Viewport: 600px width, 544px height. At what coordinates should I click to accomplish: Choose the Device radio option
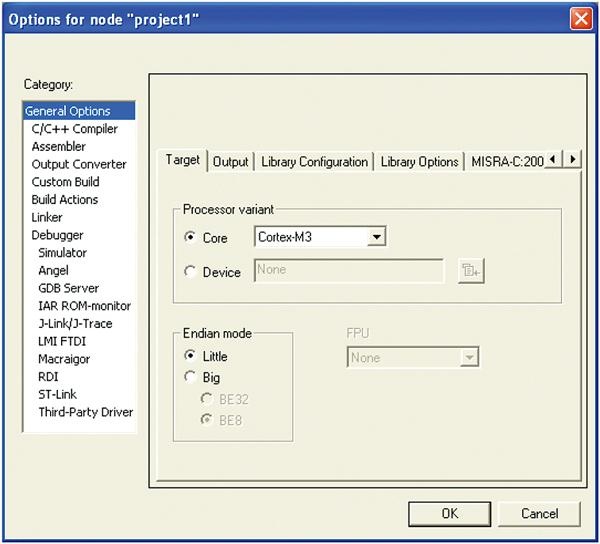click(x=192, y=272)
